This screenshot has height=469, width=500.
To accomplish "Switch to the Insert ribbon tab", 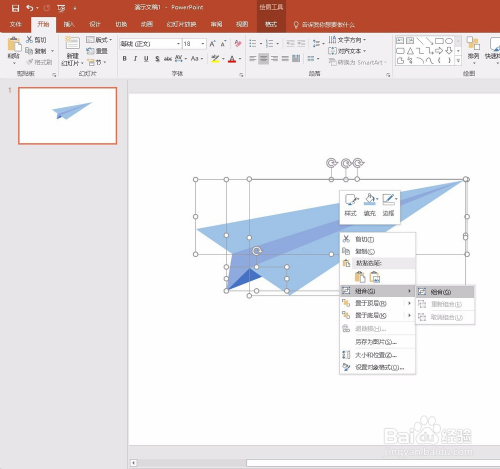I will click(x=69, y=24).
